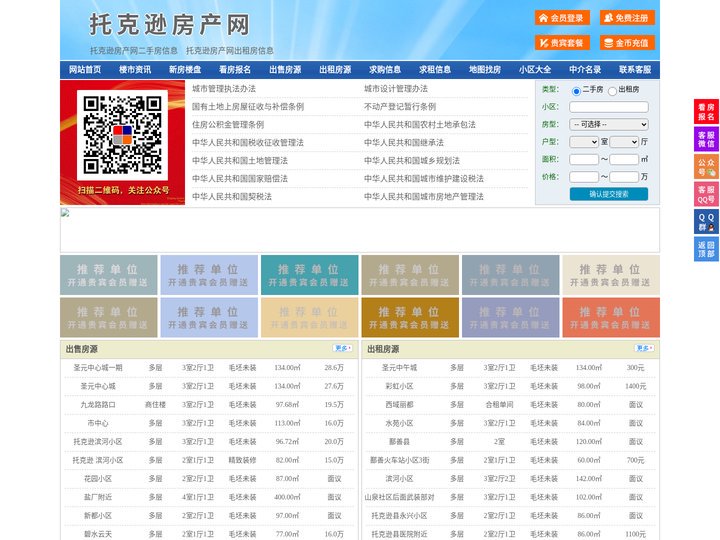This screenshot has height=540, width=720.
Task: Select 出租房 radio option
Action: tap(612, 91)
